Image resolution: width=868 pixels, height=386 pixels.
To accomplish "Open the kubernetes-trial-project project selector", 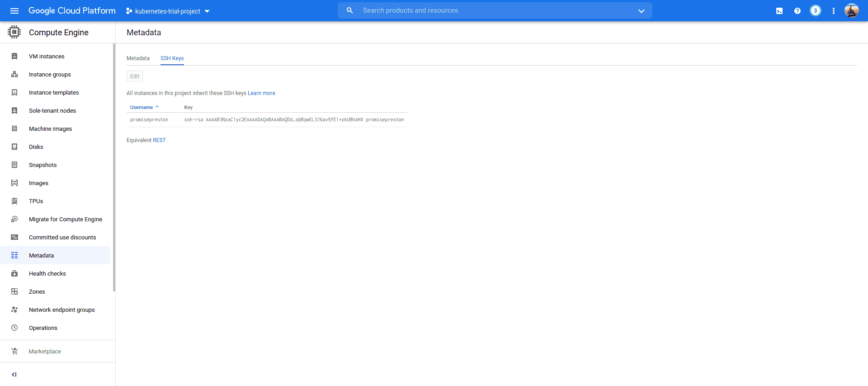I will tap(168, 11).
